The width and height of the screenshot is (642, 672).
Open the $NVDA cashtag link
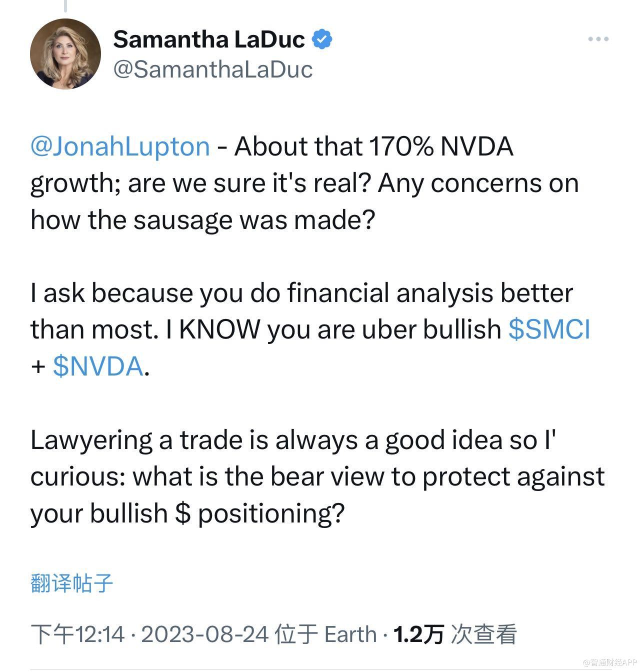98,366
